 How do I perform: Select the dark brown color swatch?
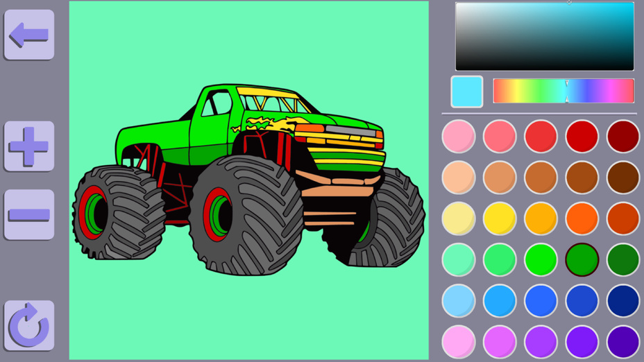pos(622,178)
